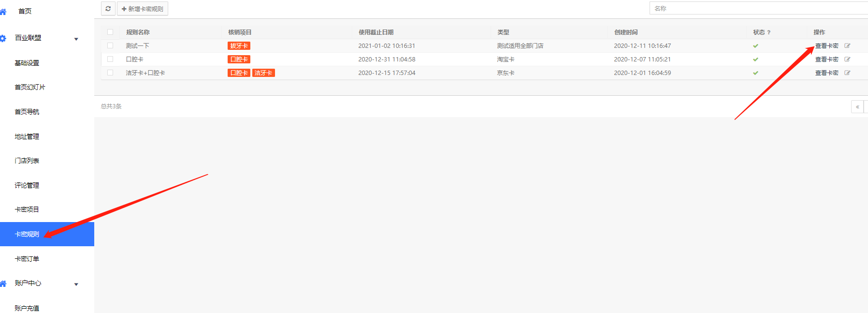Click expiry date 2020-12-15 17:57:04
This screenshot has height=313, width=868.
tap(387, 73)
